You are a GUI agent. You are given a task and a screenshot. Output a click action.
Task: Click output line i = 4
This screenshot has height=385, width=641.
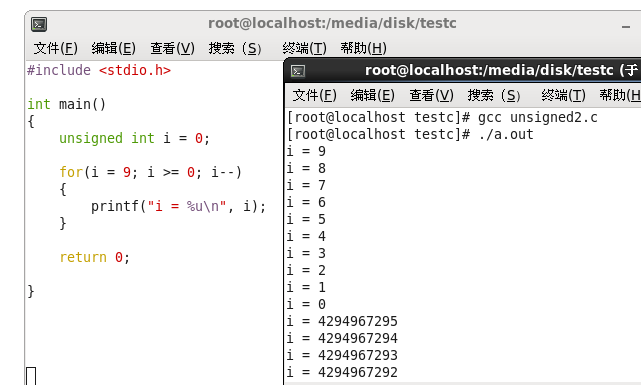[306, 237]
